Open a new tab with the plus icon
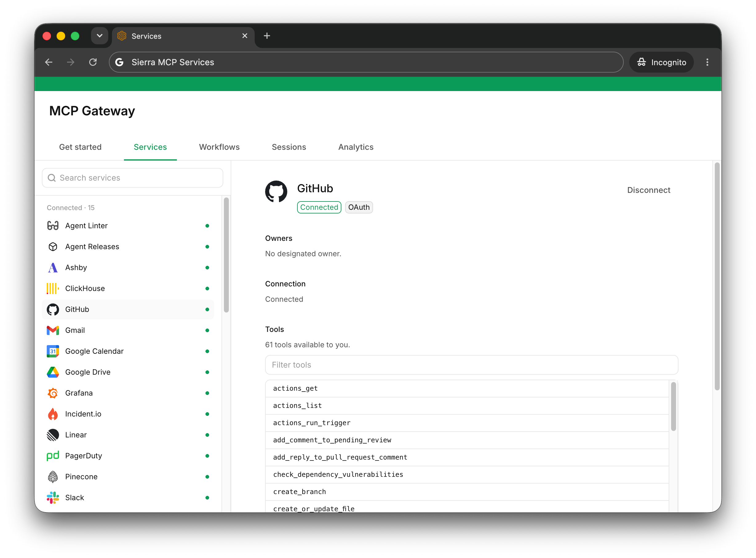756x558 pixels. (267, 36)
